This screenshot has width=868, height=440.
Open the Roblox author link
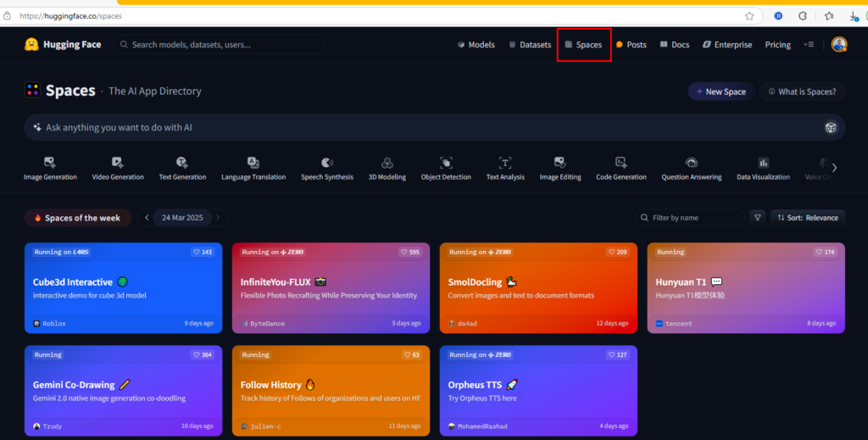coord(49,323)
